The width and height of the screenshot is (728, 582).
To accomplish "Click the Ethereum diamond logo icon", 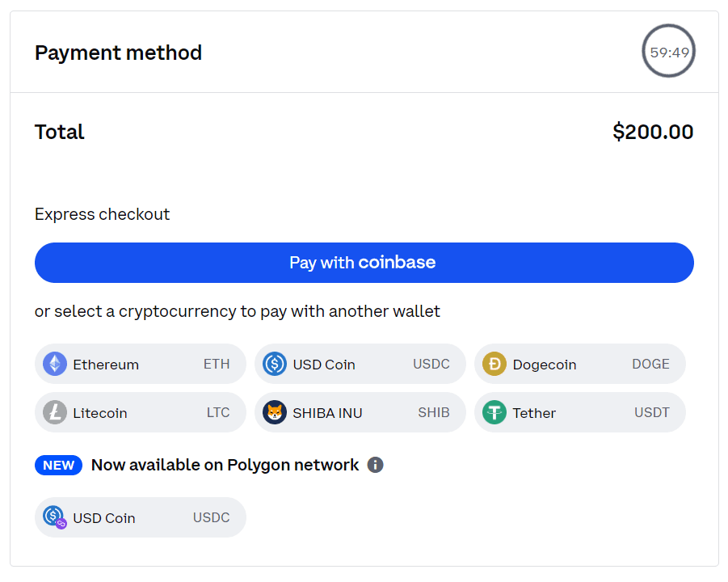I will pos(55,364).
